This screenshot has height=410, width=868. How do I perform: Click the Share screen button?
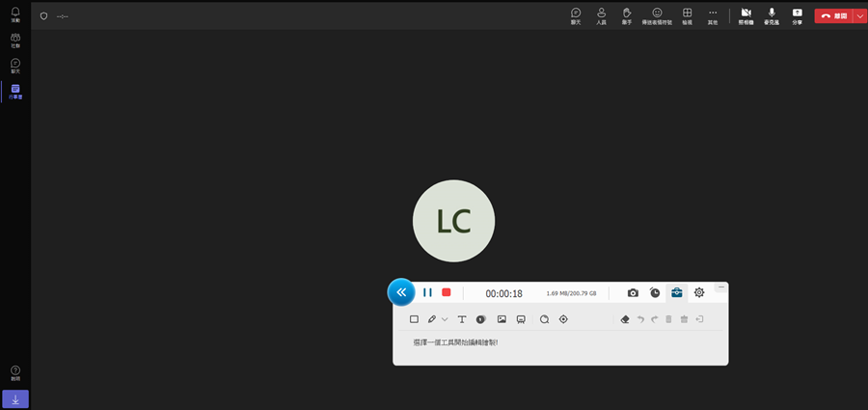click(x=797, y=16)
